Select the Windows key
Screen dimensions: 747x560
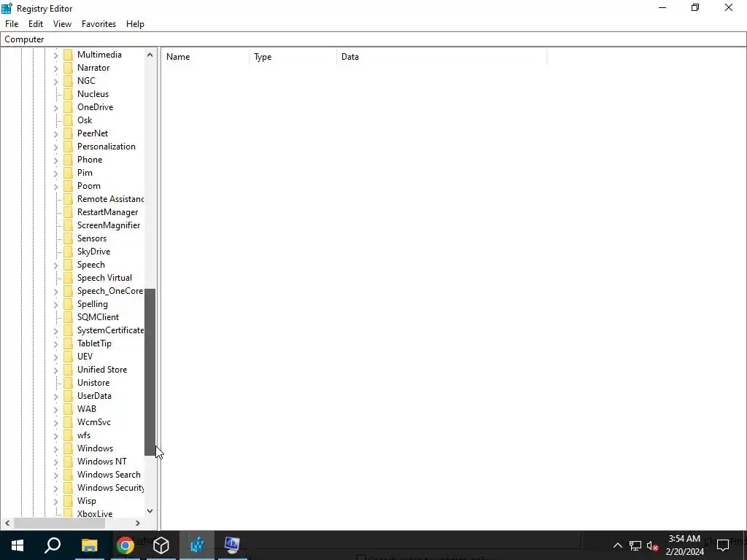click(96, 448)
